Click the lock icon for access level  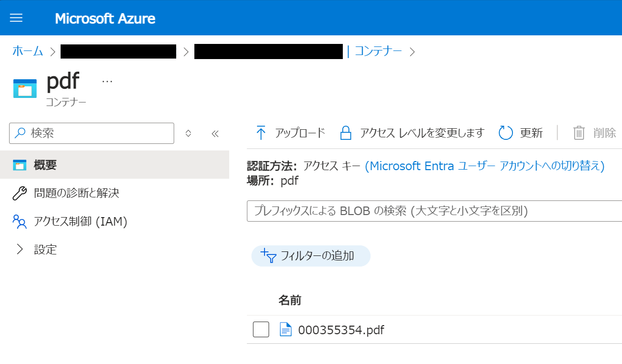[x=346, y=133]
